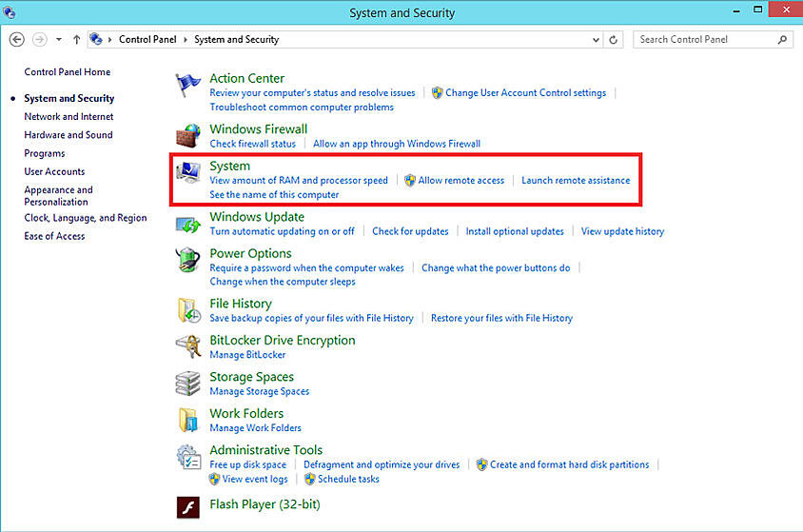The height and width of the screenshot is (532, 803).
Task: Click Allow an app through Windows Firewall
Action: [x=397, y=144]
